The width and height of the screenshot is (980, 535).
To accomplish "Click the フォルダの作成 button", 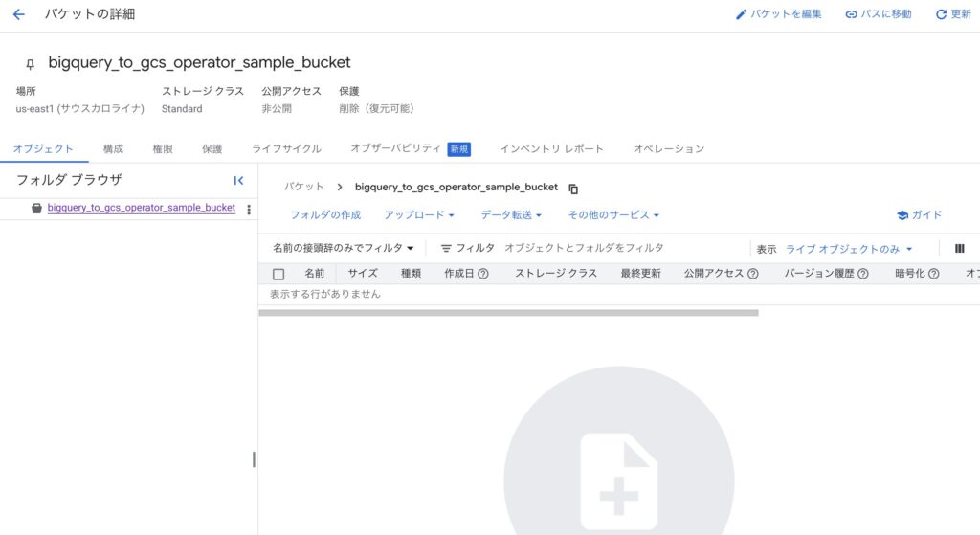I will tap(325, 215).
